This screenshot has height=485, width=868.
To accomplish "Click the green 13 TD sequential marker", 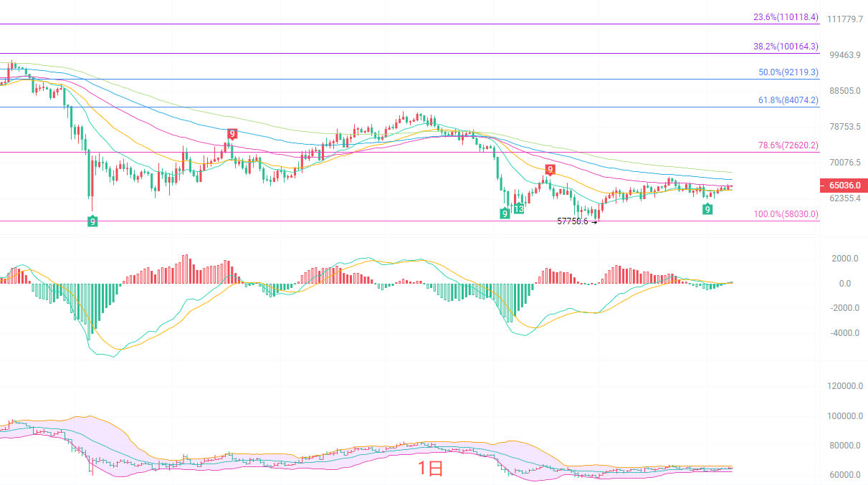I will [518, 208].
